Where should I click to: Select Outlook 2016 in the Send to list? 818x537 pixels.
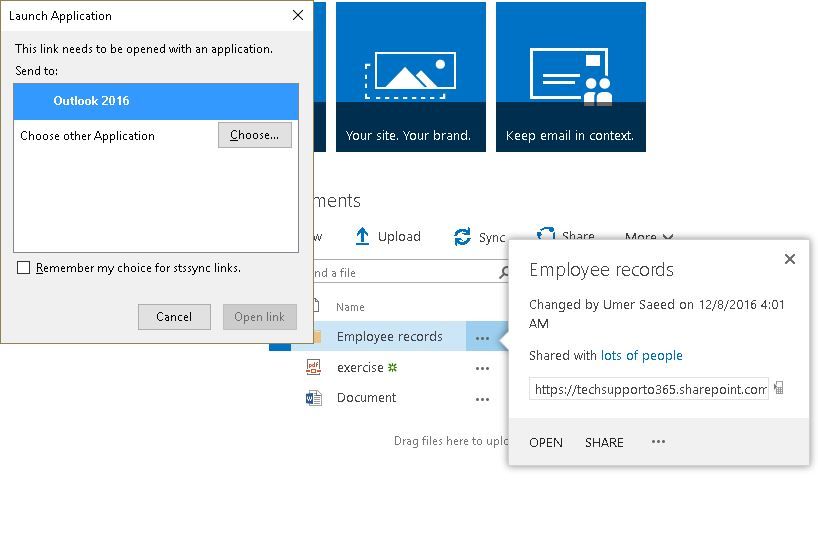pos(156,101)
